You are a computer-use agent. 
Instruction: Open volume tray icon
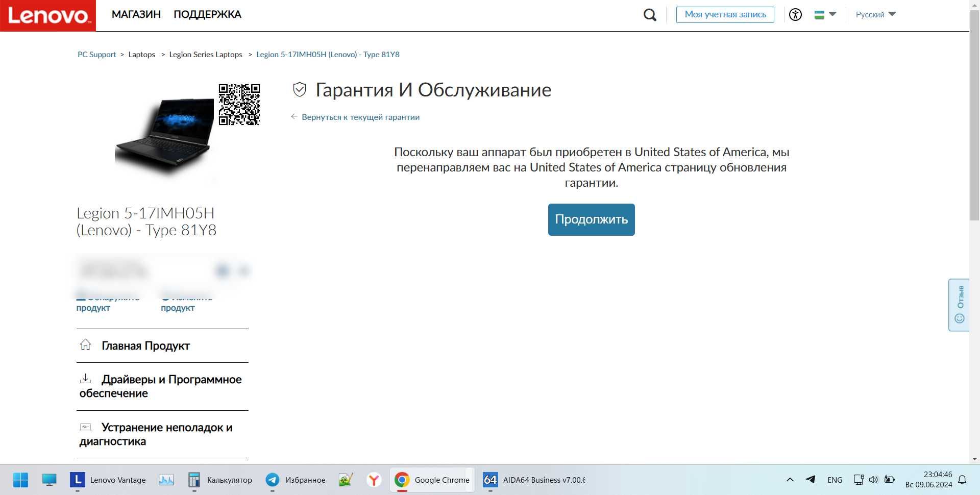[x=873, y=480]
